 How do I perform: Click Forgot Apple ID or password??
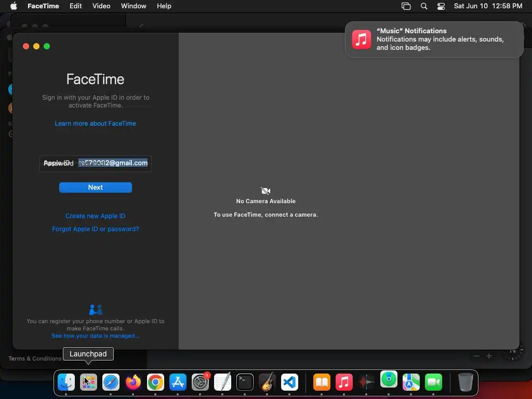tap(96, 229)
